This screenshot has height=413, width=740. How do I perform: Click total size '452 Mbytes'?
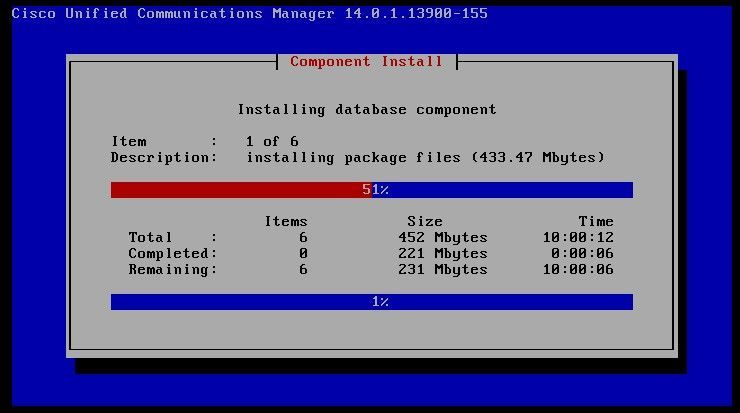point(443,237)
